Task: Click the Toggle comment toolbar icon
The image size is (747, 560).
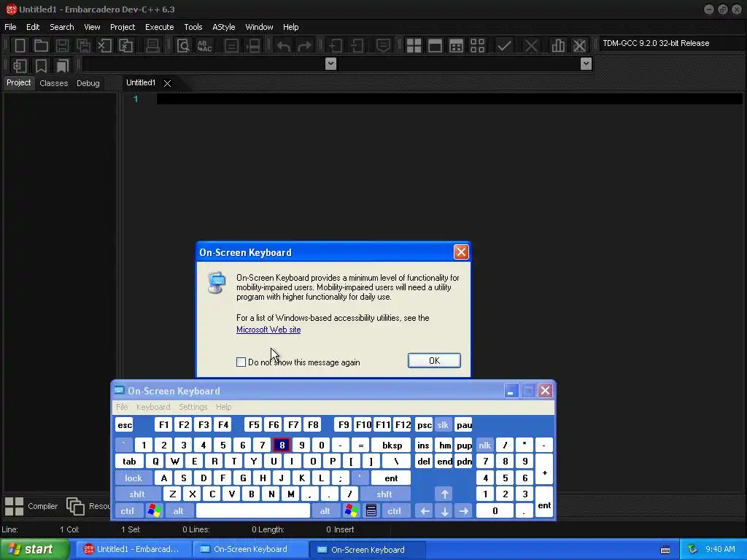Action: pyautogui.click(x=383, y=46)
